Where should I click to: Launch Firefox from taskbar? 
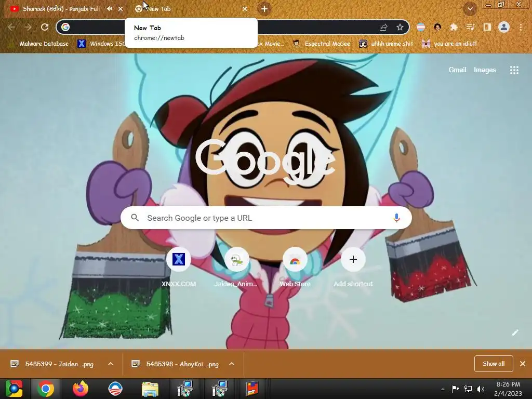81,389
